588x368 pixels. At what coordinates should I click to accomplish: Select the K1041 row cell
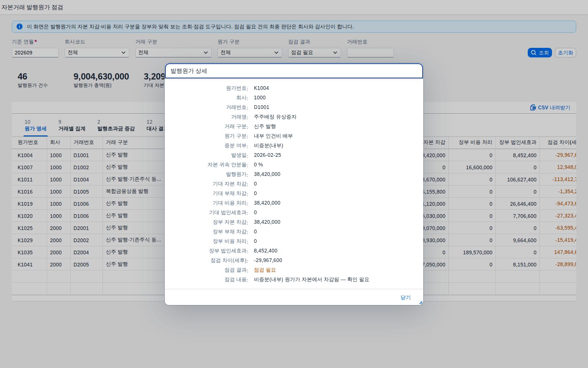click(29, 265)
